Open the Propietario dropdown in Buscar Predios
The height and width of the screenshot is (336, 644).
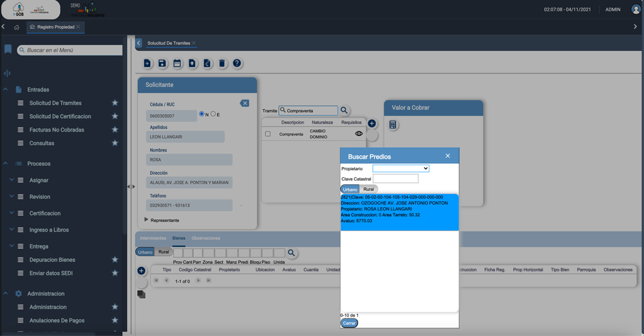point(401,168)
